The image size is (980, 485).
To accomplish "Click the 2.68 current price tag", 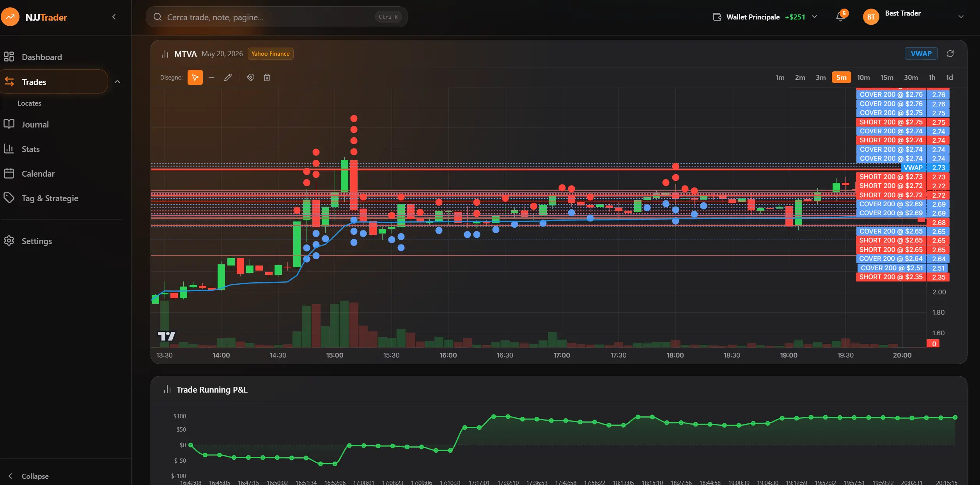I will point(938,223).
